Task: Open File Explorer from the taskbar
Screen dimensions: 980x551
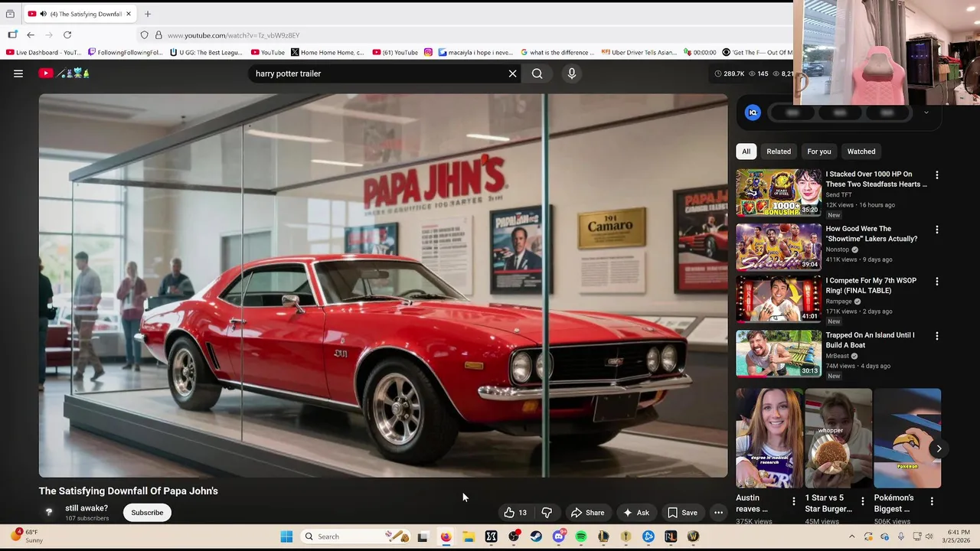Action: 468,536
